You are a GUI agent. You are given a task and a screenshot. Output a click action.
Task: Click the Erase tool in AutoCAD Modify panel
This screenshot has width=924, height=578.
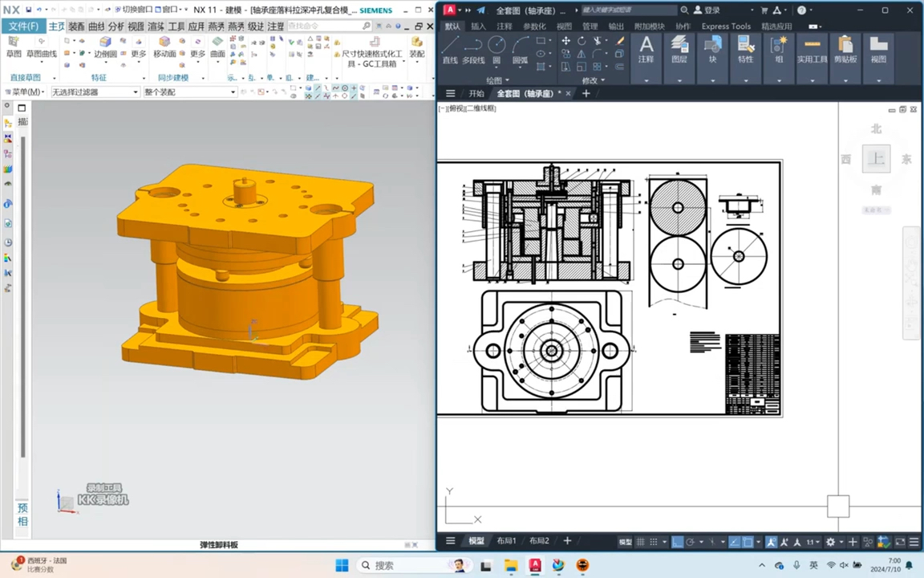[x=619, y=41]
